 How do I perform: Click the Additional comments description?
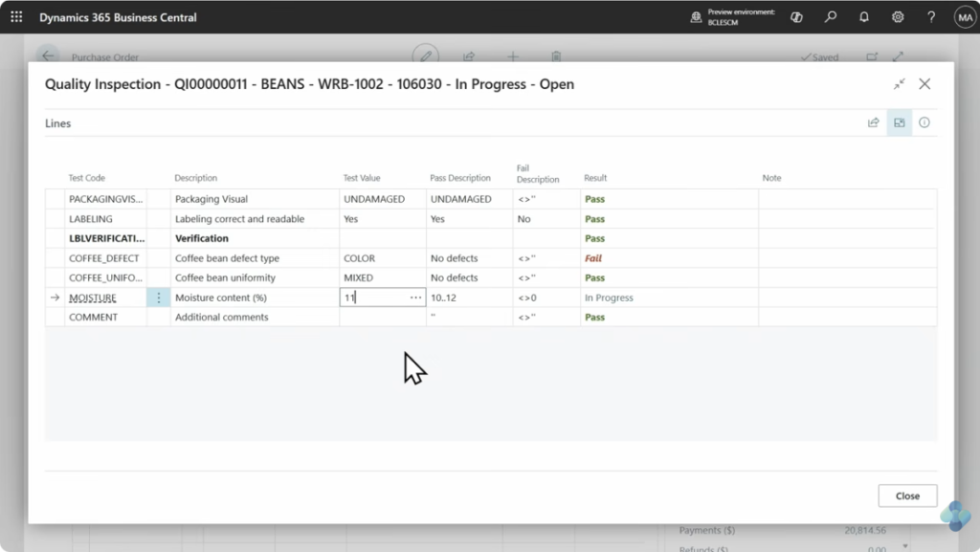[x=255, y=318]
